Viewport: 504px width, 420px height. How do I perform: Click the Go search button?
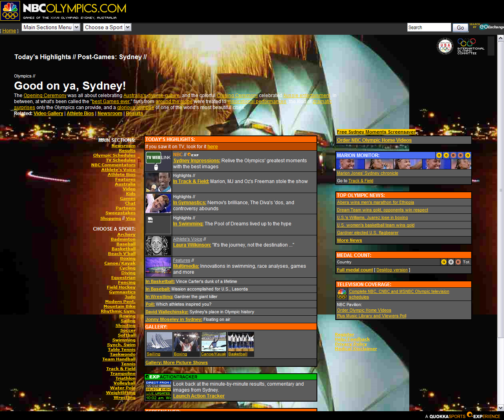460,28
